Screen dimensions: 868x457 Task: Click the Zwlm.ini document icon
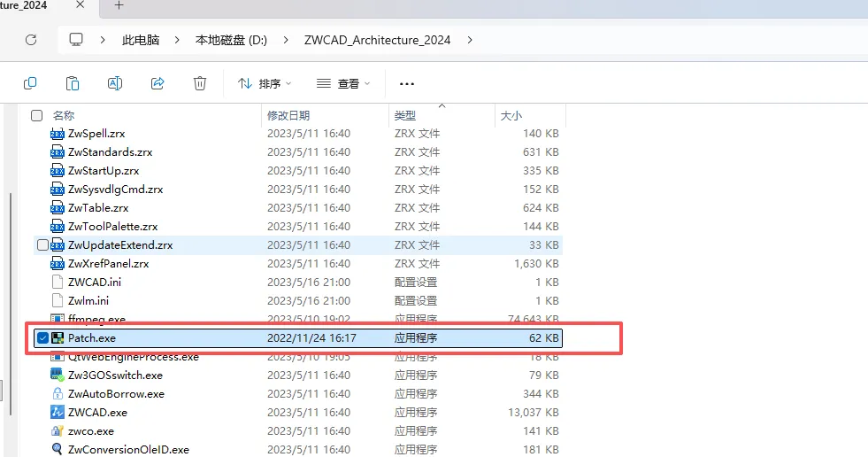click(x=57, y=300)
